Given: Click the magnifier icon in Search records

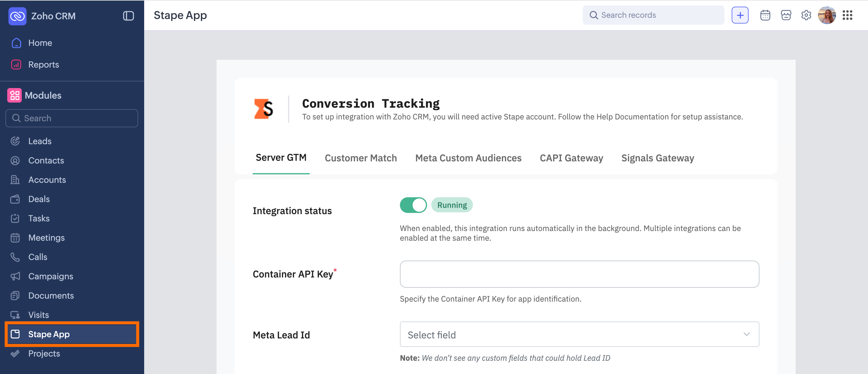Looking at the screenshot, I should point(594,15).
